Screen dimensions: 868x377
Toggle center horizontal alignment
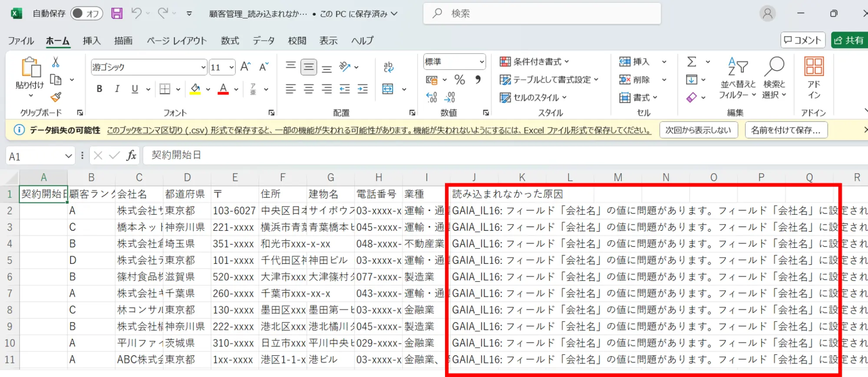309,89
